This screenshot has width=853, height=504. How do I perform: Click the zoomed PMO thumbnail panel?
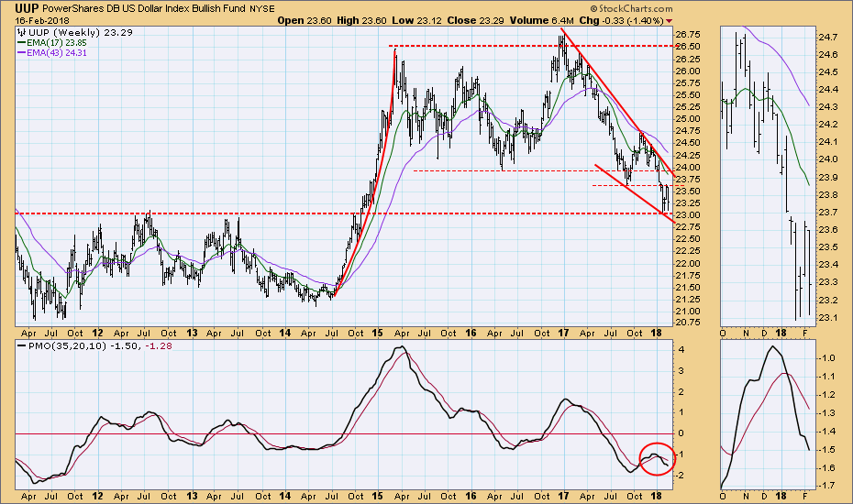(x=766, y=415)
